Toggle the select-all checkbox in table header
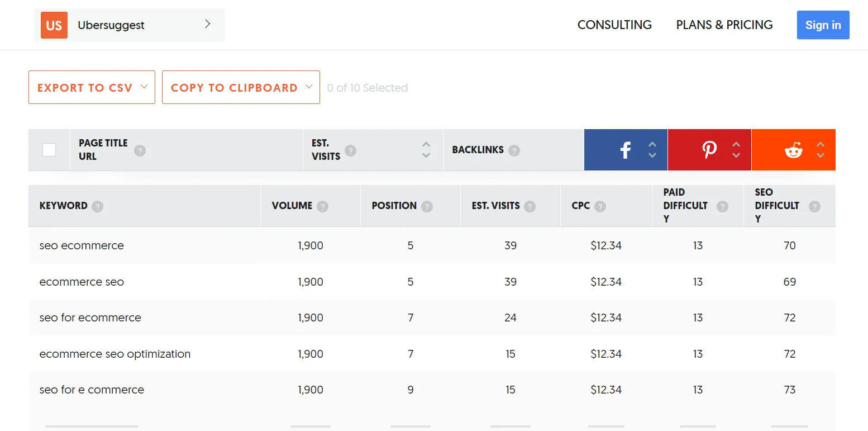The width and height of the screenshot is (868, 431). tap(49, 150)
